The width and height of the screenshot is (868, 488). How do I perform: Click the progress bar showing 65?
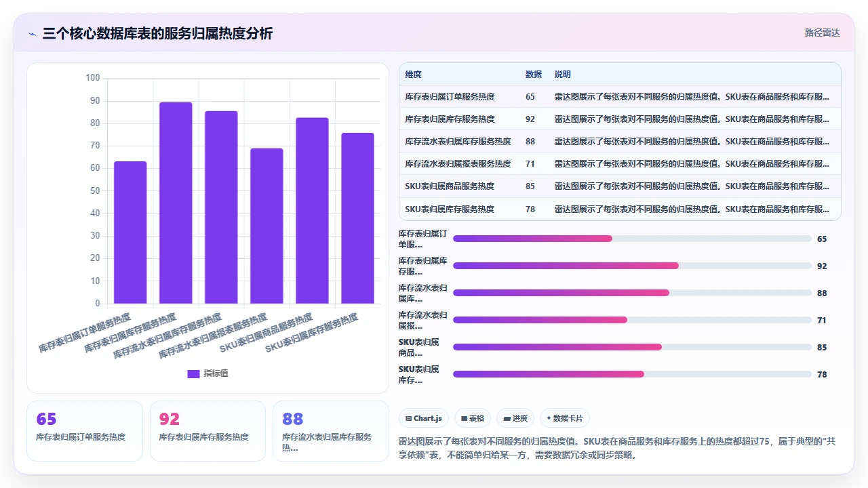tap(632, 239)
